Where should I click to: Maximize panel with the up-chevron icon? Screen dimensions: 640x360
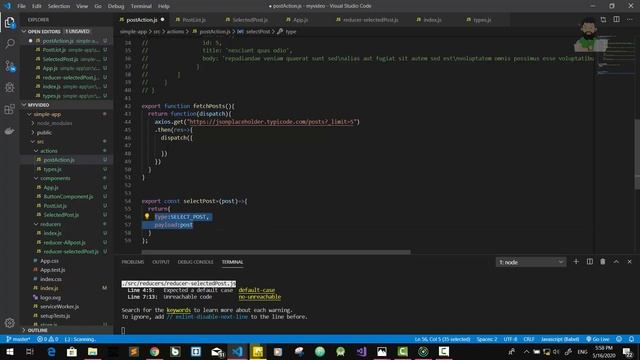coord(616,262)
